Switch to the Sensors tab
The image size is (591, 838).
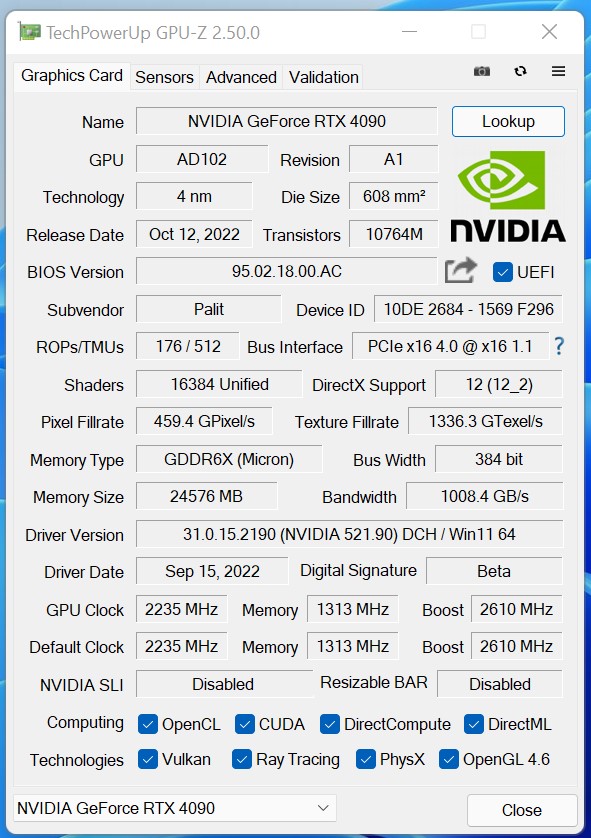pos(164,77)
